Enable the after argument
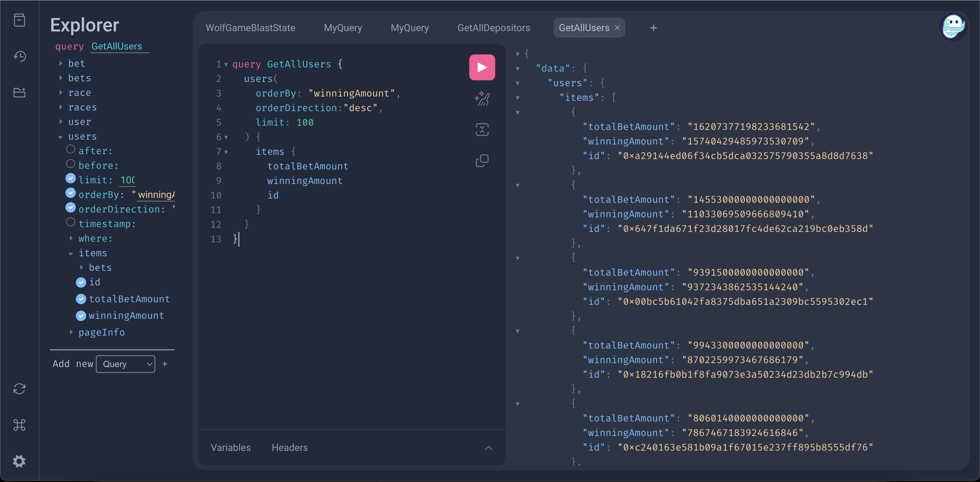The image size is (980, 482). point(71,149)
